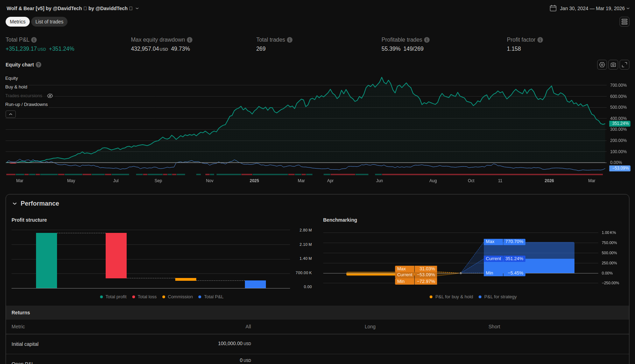Collapse the Performance section
The width and height of the screenshot is (635, 364).
[x=15, y=204]
